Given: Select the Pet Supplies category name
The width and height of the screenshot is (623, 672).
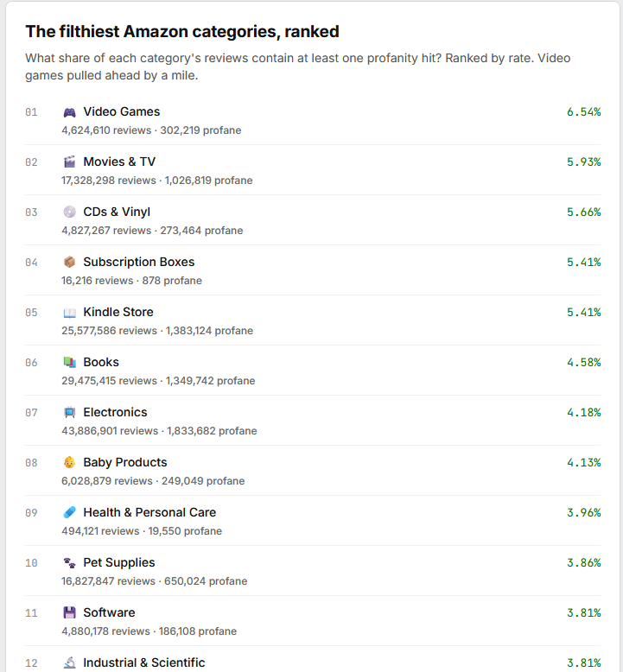Looking at the screenshot, I should click(119, 563).
